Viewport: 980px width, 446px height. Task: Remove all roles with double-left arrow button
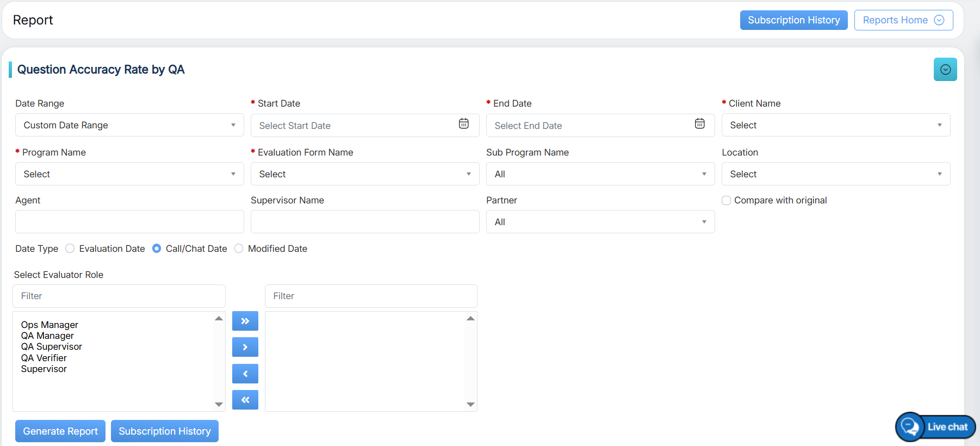[245, 400]
